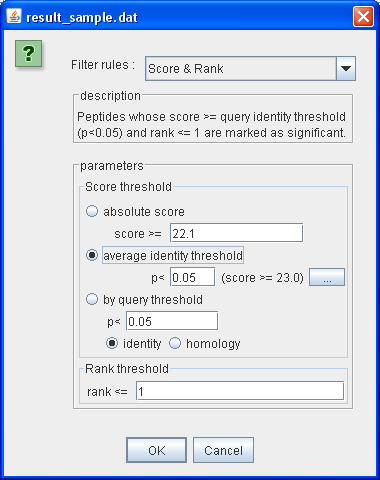The image size is (380, 480).
Task: Click the average identity threshold label
Action: [173, 256]
